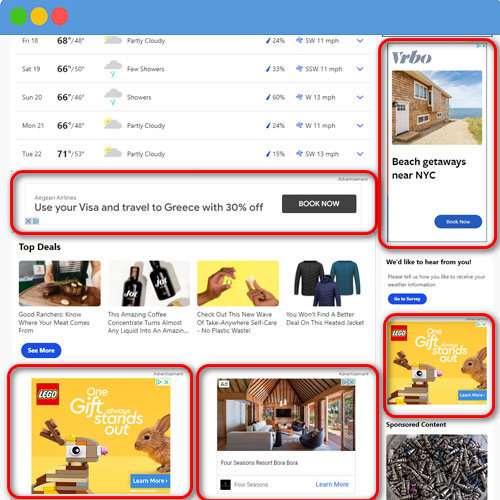The image size is (500, 500).
Task: Click the Few Showers cloud icon
Action: tap(113, 68)
